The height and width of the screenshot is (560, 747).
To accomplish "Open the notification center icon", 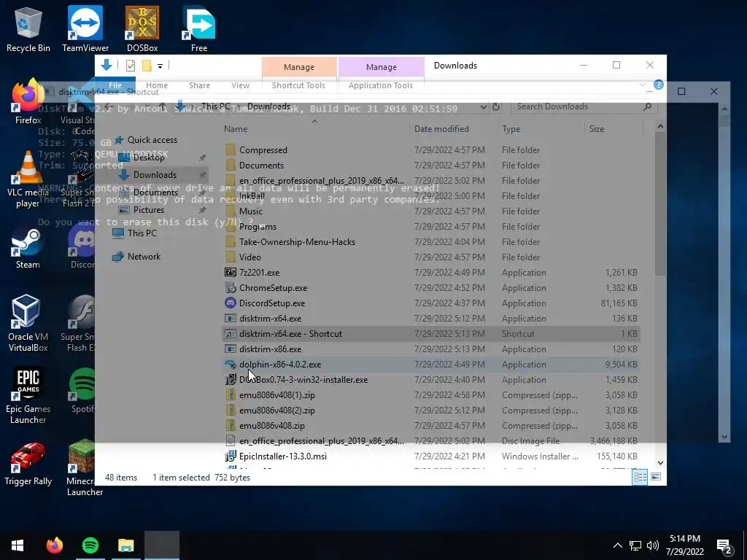I will (x=724, y=547).
